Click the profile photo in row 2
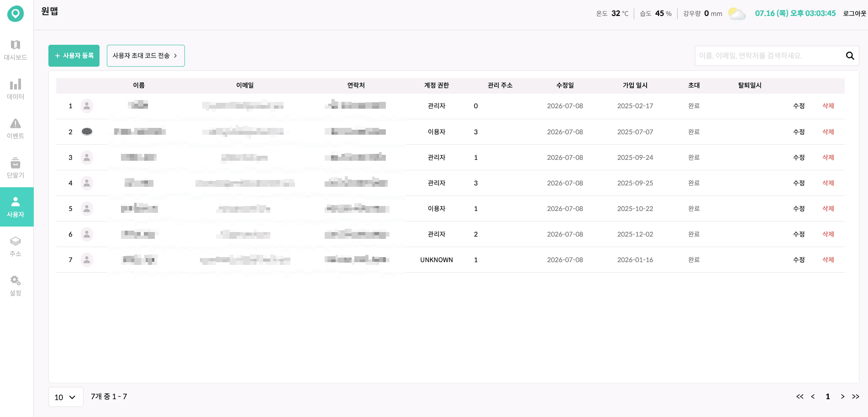Screen dimensions: 868x417 pos(87,132)
